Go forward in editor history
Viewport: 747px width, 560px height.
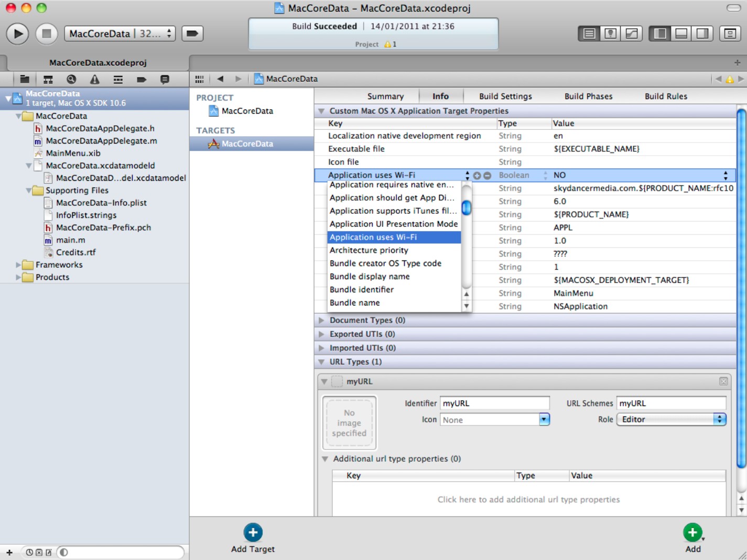[239, 79]
